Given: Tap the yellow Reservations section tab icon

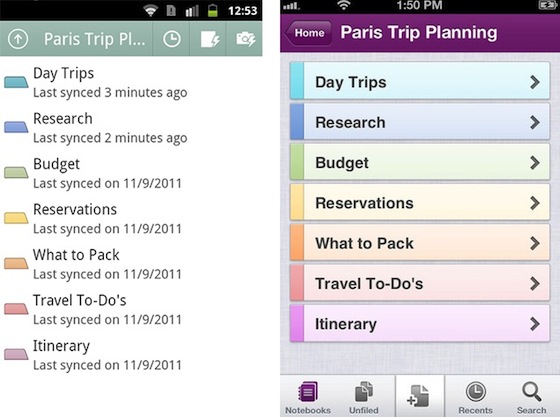Looking at the screenshot, I should [16, 218].
